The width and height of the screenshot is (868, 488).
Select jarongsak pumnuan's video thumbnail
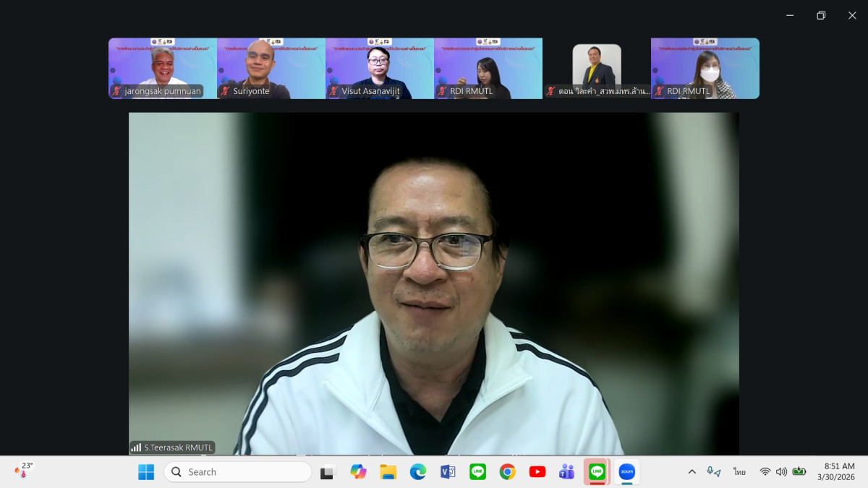[x=163, y=68]
